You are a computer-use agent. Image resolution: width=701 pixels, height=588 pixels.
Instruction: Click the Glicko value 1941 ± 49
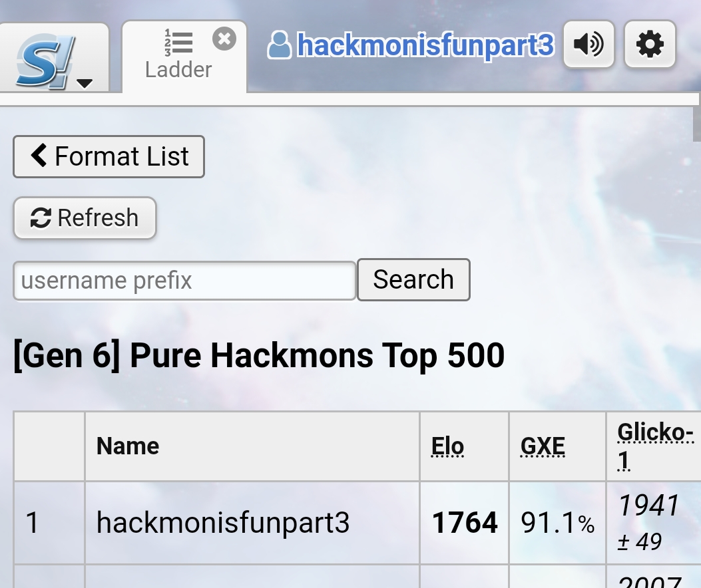[648, 522]
